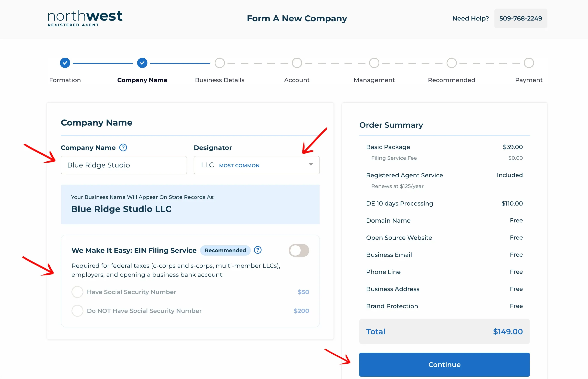Click the Designator dropdown arrow

coord(311,165)
